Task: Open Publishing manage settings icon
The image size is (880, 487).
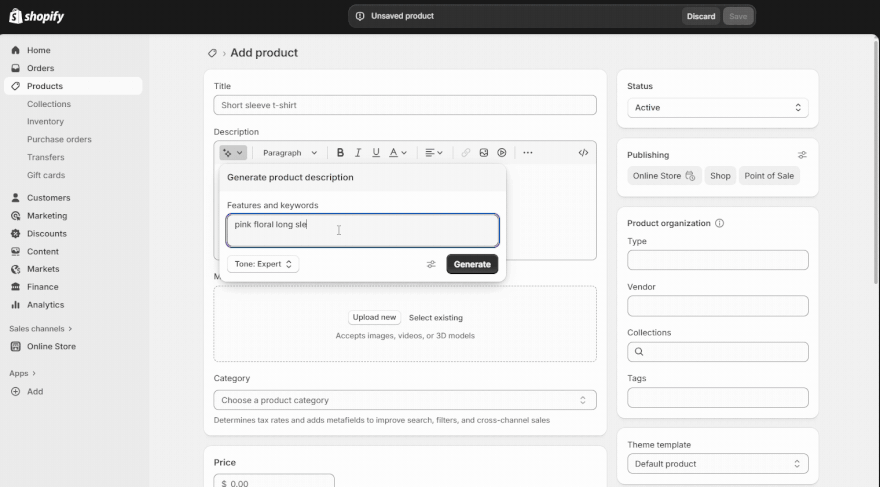Action: (x=802, y=155)
